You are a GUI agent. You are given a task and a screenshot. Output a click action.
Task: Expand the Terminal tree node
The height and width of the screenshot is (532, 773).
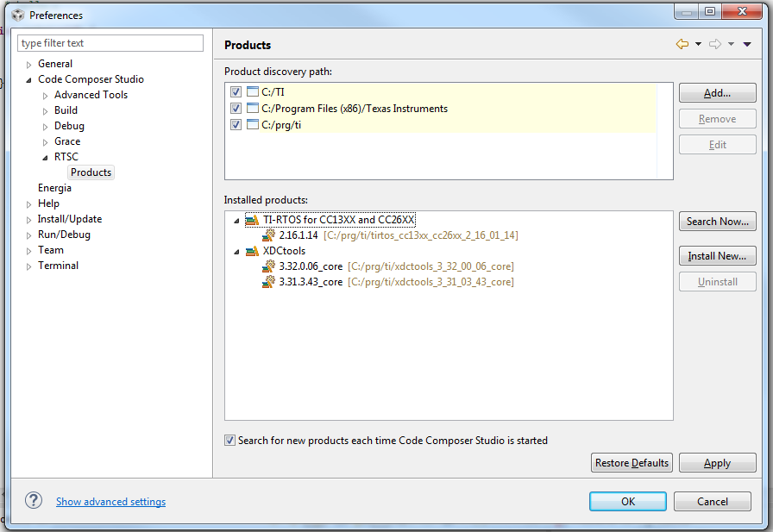pyautogui.click(x=28, y=266)
